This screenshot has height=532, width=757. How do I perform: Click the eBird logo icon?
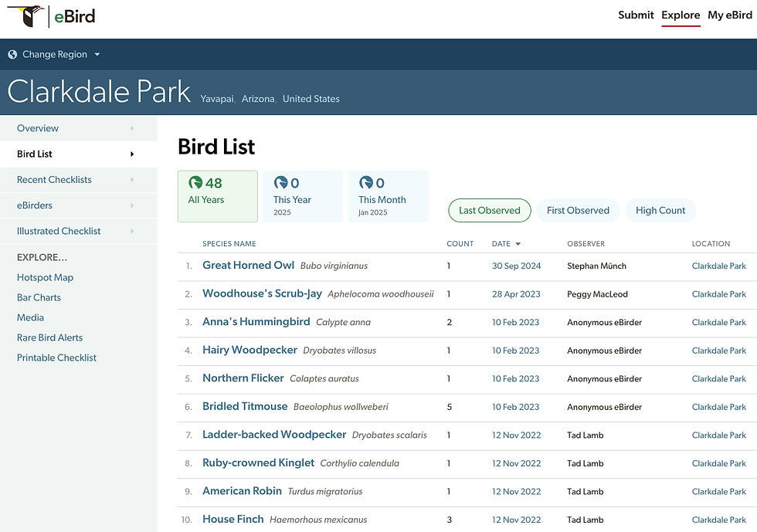click(x=25, y=15)
